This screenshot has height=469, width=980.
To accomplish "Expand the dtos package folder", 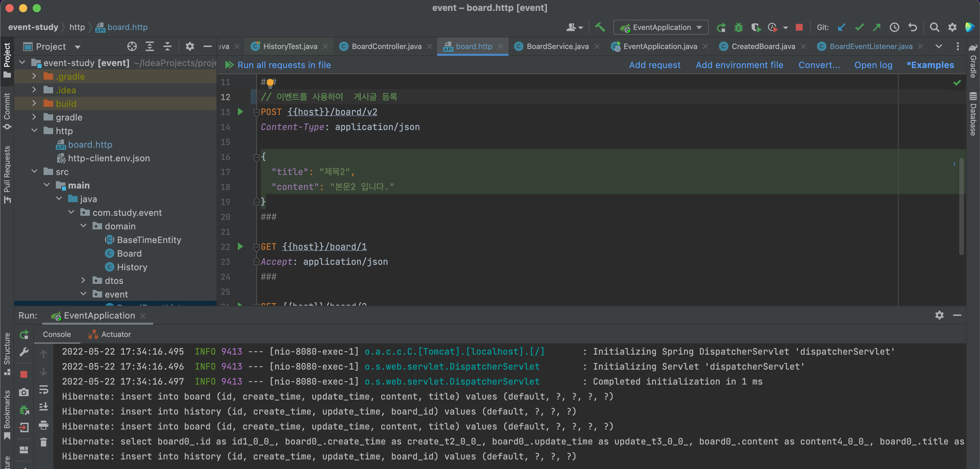I will 83,280.
